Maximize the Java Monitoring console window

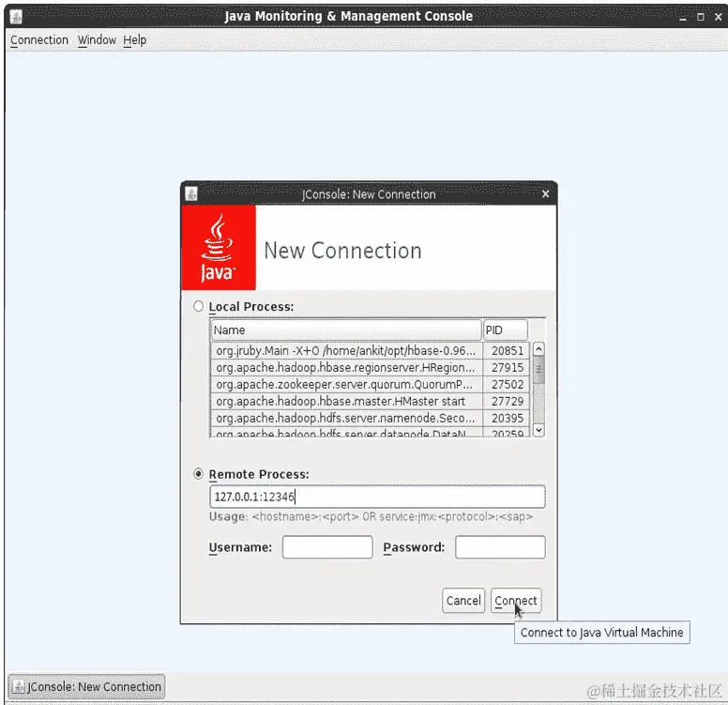(x=701, y=17)
